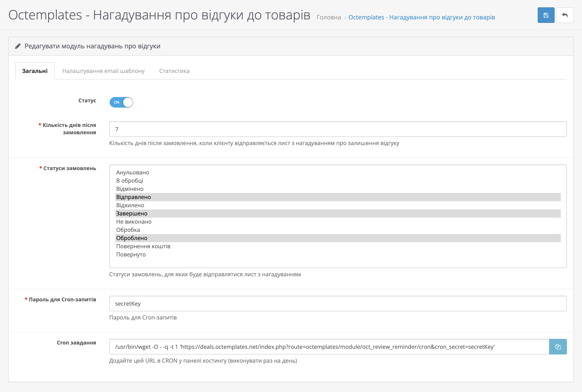This screenshot has width=582, height=392.
Task: Switch to the Статистика tab
Action: tap(174, 71)
